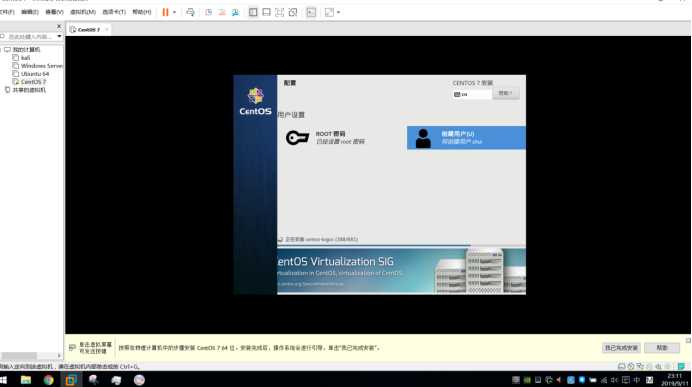Open the 虚拟机(M) menu

coord(83,12)
